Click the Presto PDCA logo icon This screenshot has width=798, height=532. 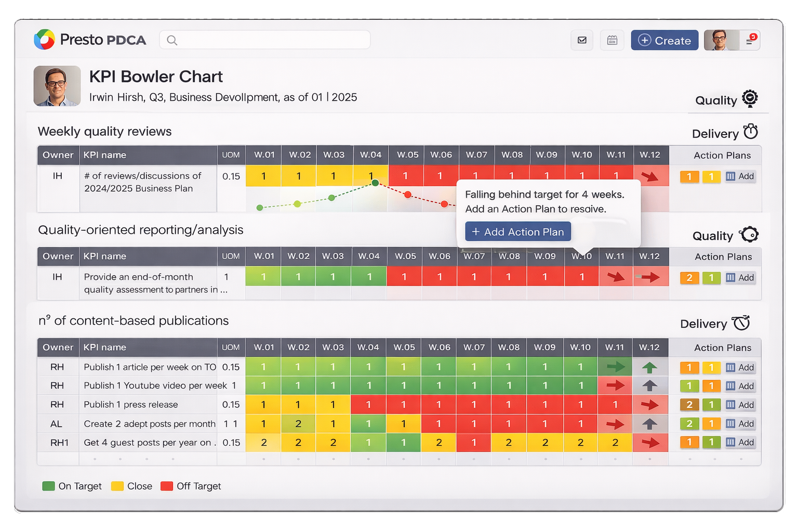pyautogui.click(x=44, y=39)
